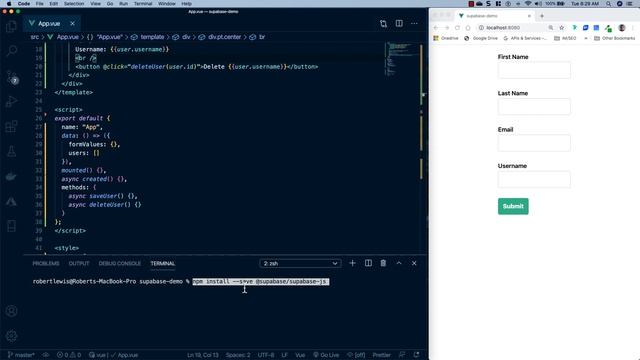This screenshot has height=360, width=640.
Task: Click the master branch in the status bar
Action: 21,355
